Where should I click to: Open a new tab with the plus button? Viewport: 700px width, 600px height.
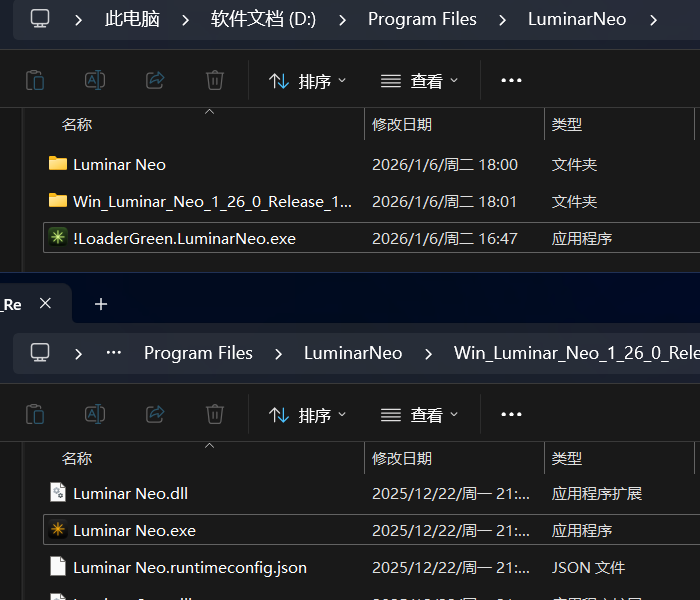101,304
